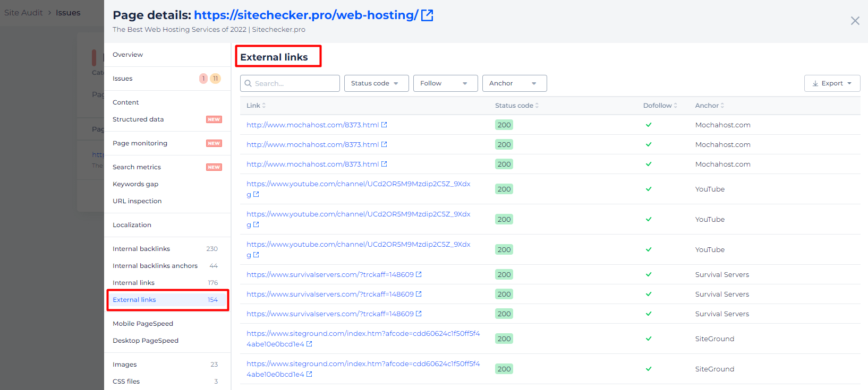Click sort arrows on Link column

264,106
